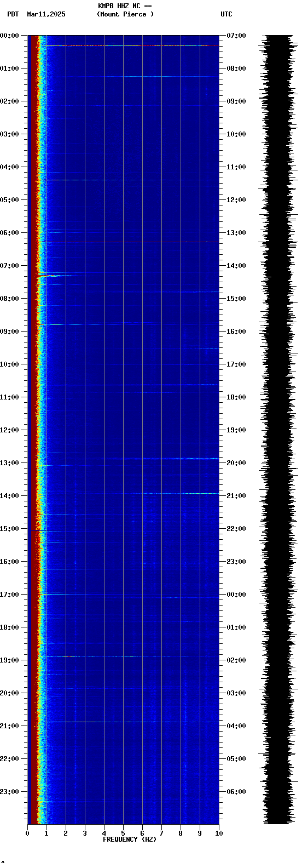
Task: Click the PDT '00:00' time tick label
Action: coord(9,36)
